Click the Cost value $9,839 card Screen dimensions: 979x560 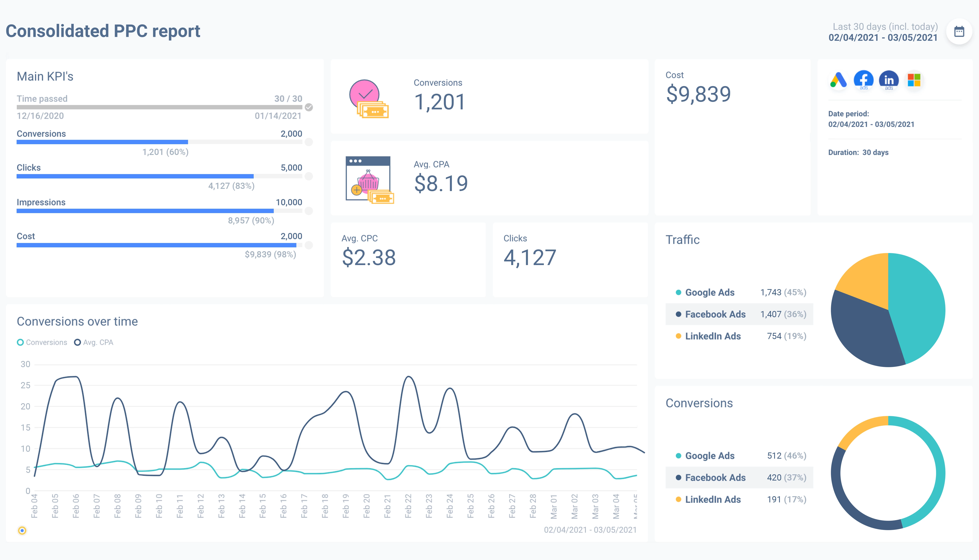tap(698, 94)
